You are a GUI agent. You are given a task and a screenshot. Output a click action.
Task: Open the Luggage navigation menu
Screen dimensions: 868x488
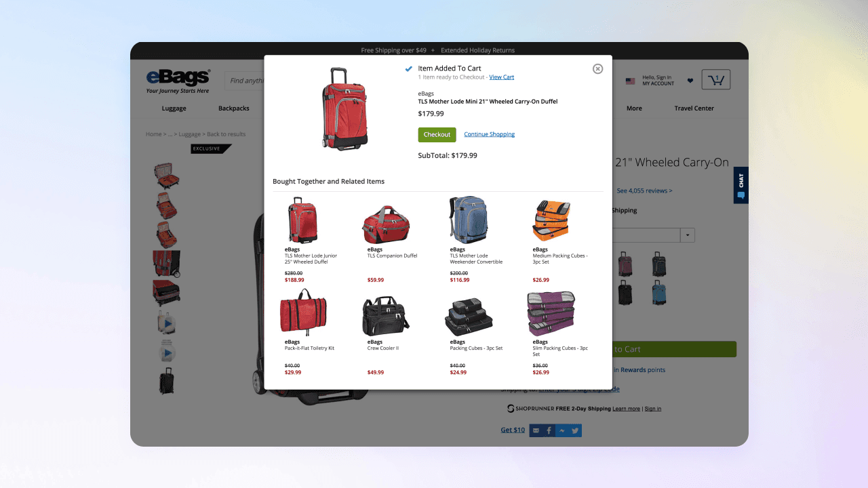(x=174, y=108)
